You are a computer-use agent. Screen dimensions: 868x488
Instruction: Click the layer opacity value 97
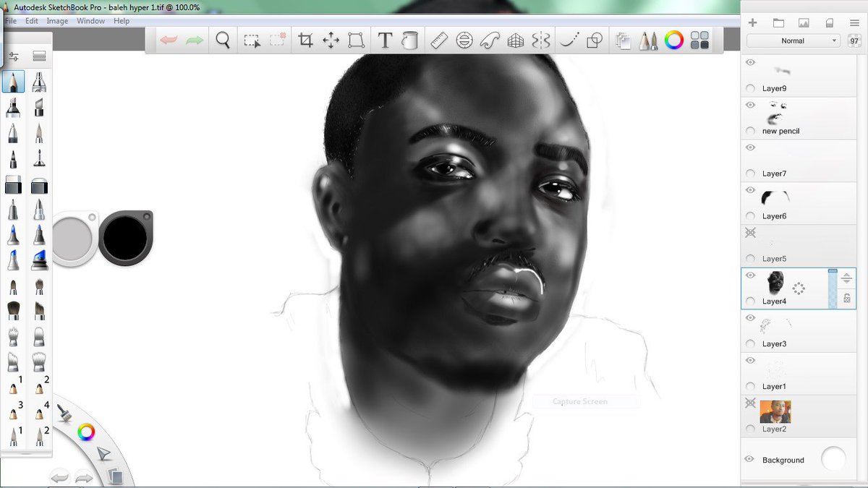pos(854,41)
